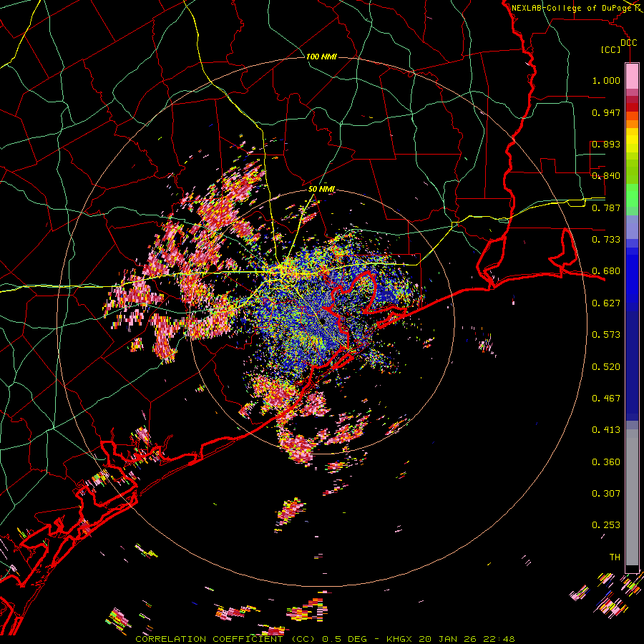Click the 0.520 color scale value

606,367
